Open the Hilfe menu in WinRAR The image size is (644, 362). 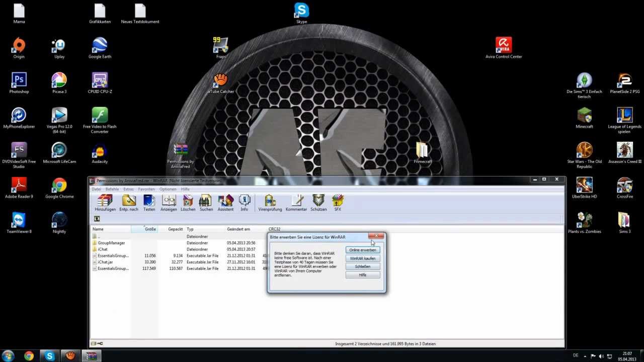(185, 189)
